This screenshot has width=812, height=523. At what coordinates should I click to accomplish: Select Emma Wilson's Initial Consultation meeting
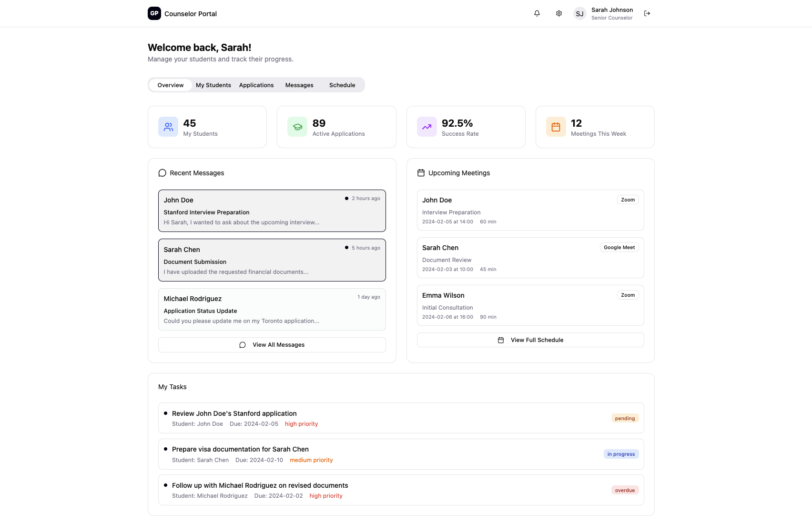click(530, 305)
